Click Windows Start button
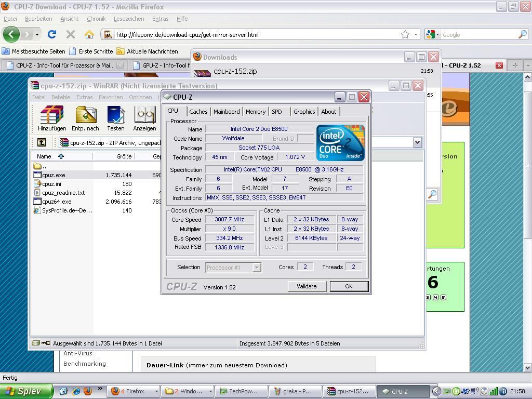532x399 pixels. tap(26, 391)
